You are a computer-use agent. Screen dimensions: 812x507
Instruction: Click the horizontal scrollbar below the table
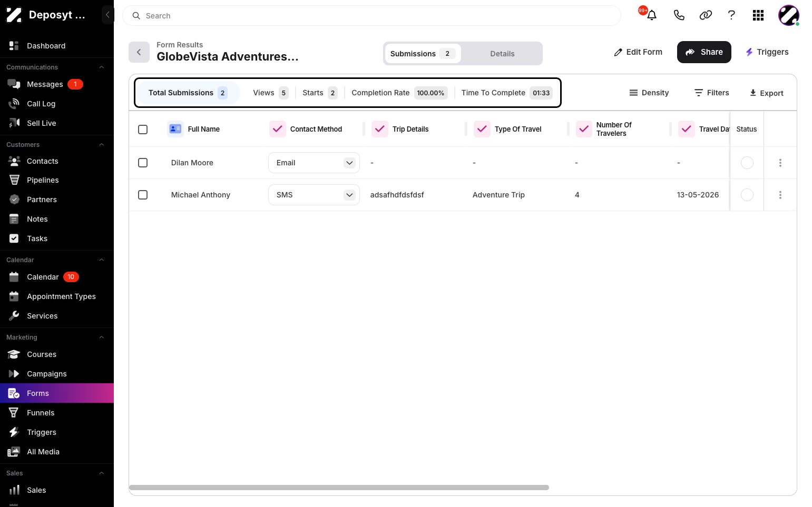click(x=339, y=488)
